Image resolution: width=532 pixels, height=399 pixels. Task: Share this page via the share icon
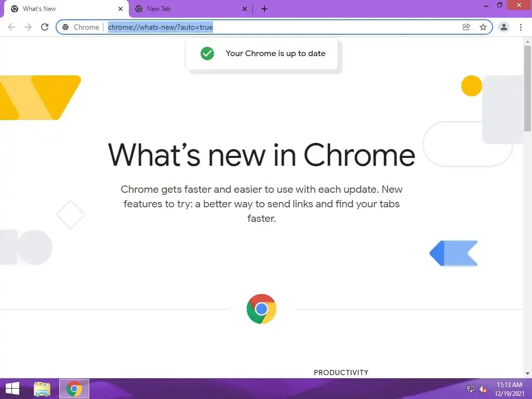467,27
